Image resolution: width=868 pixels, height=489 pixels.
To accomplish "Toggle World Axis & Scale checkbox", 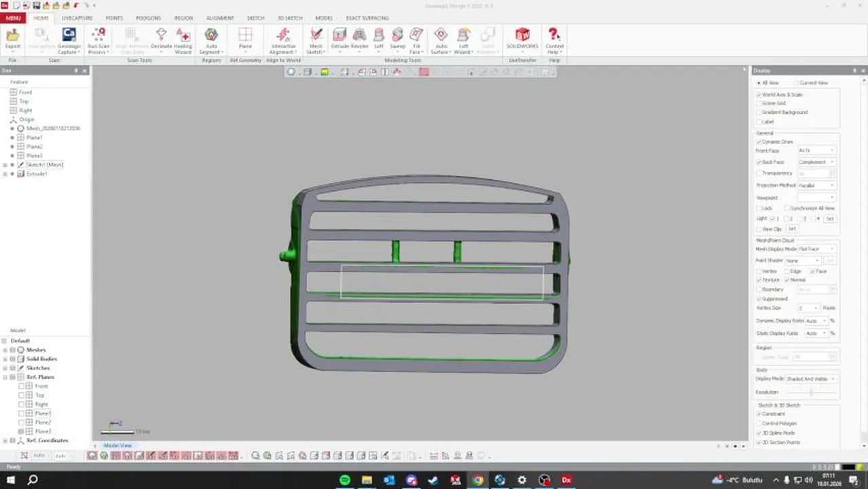I will [x=759, y=94].
